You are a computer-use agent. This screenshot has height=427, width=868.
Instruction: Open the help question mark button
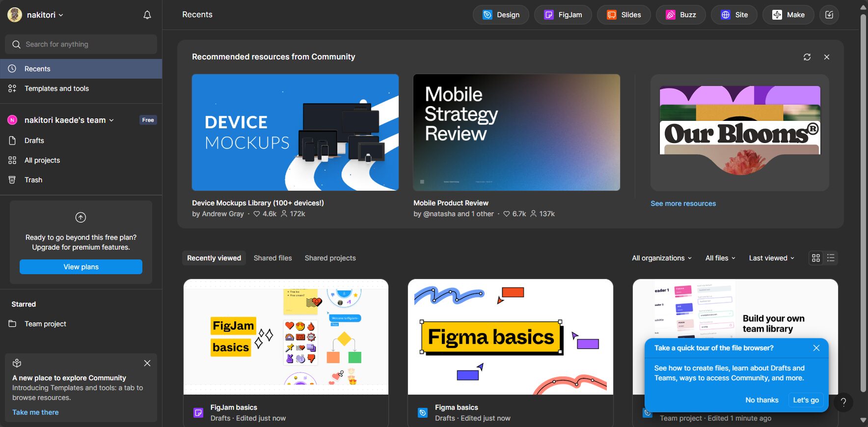(843, 402)
